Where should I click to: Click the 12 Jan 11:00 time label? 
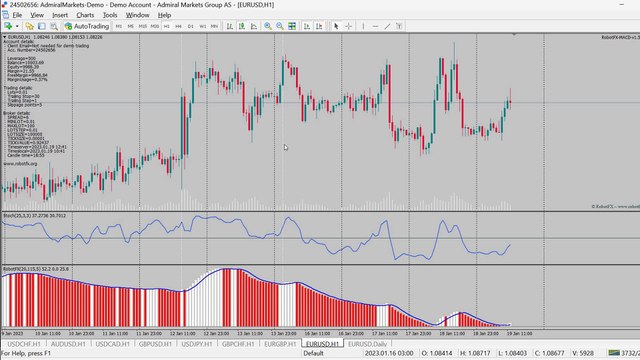(x=182, y=333)
